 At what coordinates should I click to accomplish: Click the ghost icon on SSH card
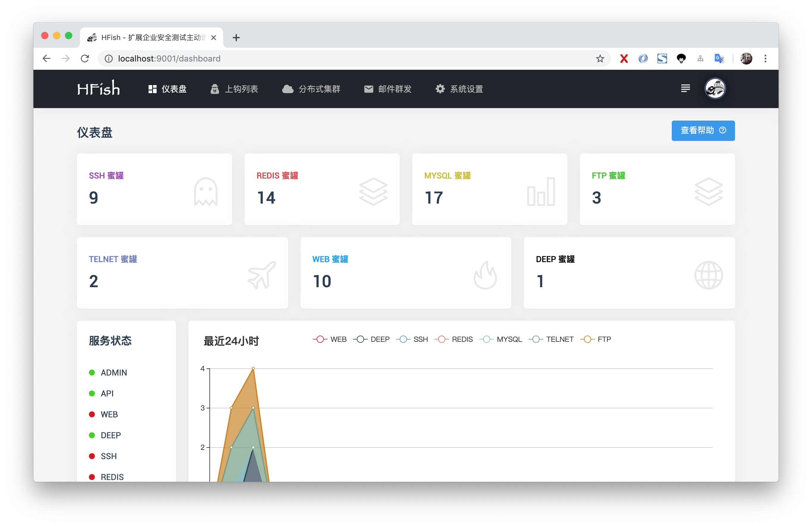(x=206, y=192)
